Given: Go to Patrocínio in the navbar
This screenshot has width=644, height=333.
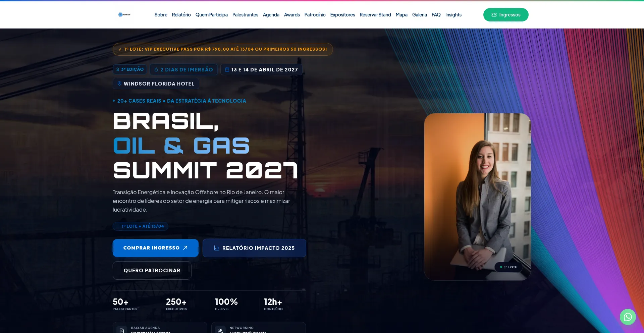Looking at the screenshot, I should [x=315, y=15].
